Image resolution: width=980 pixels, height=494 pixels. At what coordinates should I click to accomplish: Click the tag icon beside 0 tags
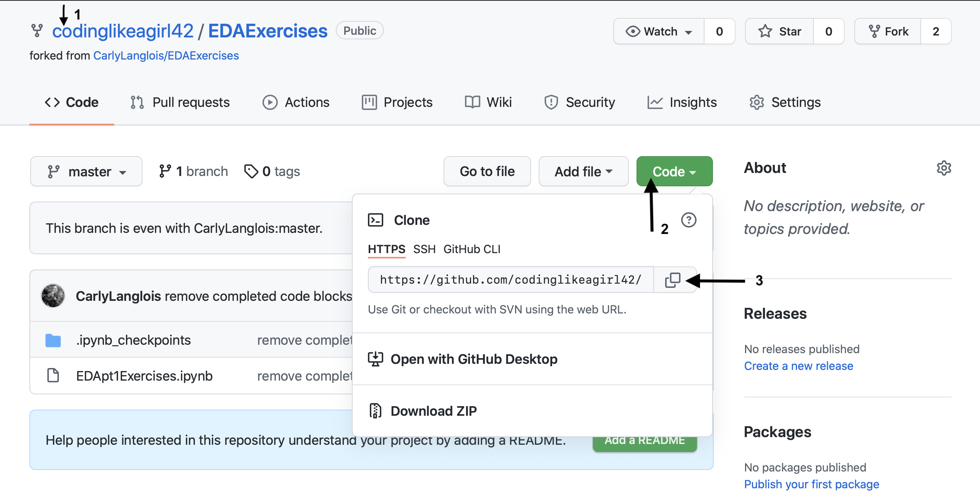point(251,171)
